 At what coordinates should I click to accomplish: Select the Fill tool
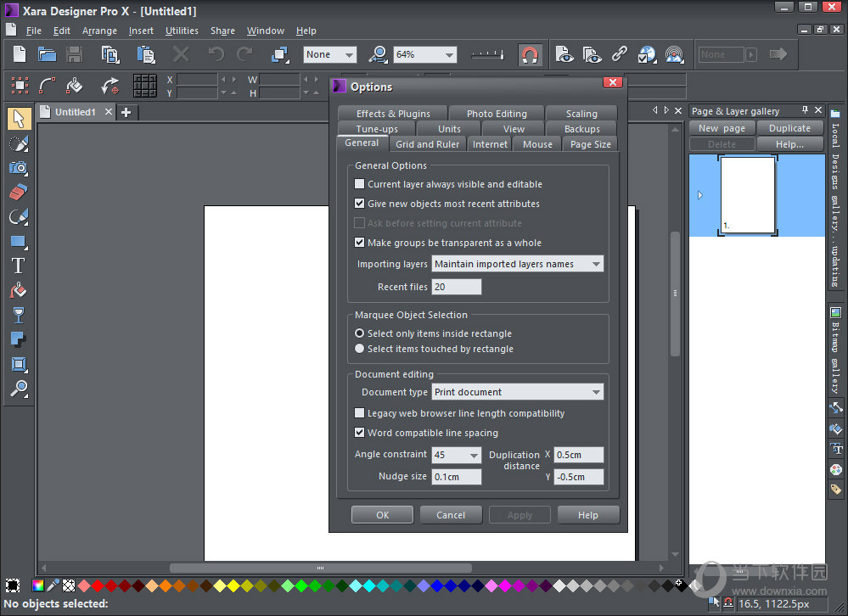click(x=19, y=291)
